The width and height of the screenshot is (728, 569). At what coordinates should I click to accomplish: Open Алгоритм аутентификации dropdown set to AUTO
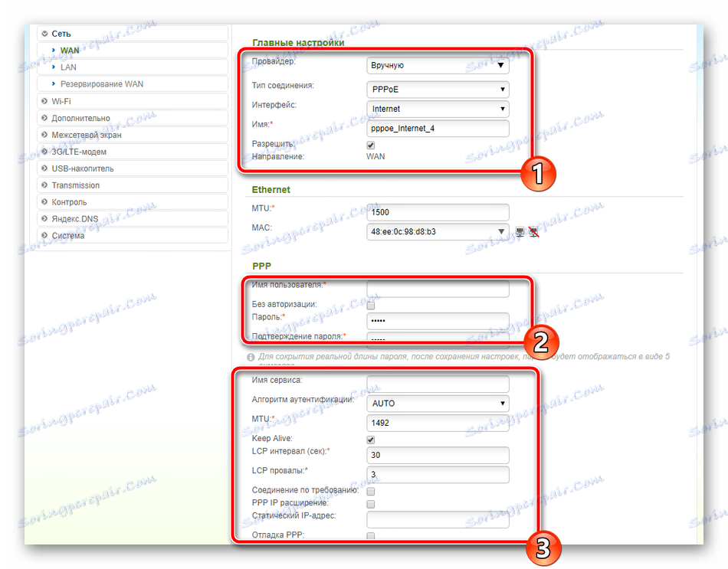coord(438,404)
